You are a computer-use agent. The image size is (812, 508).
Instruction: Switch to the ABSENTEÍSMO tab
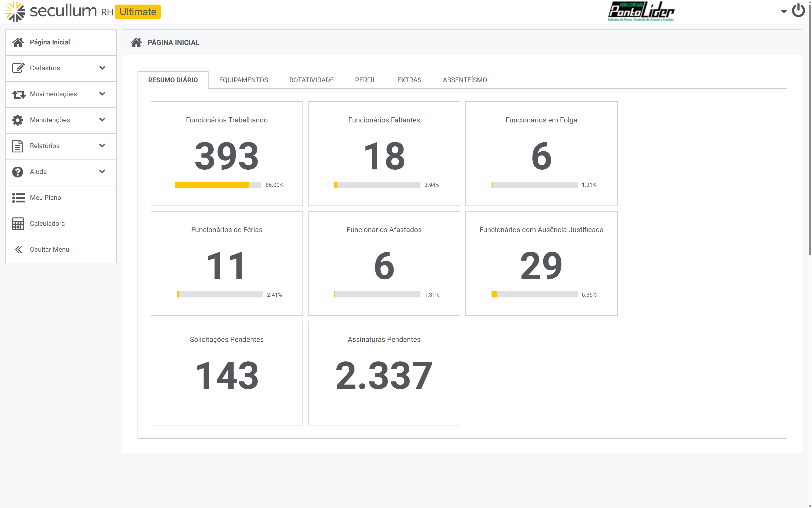465,80
